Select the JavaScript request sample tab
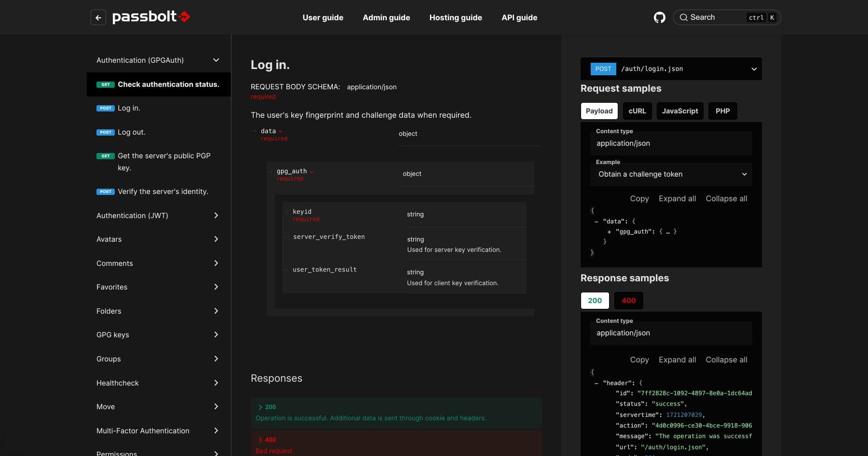The height and width of the screenshot is (456, 868). pyautogui.click(x=679, y=111)
